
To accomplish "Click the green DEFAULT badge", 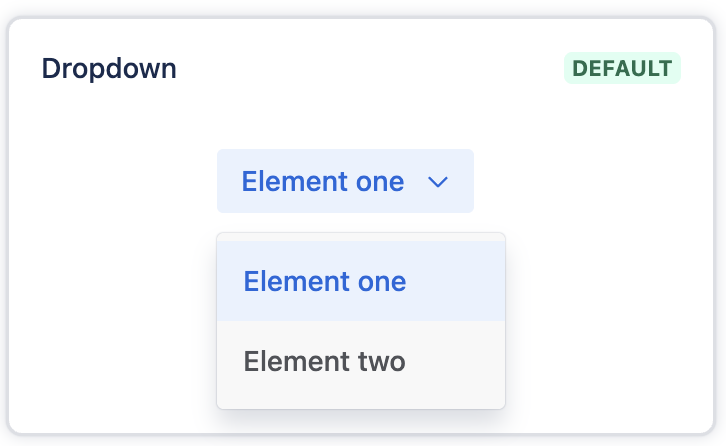I will pos(622,68).
